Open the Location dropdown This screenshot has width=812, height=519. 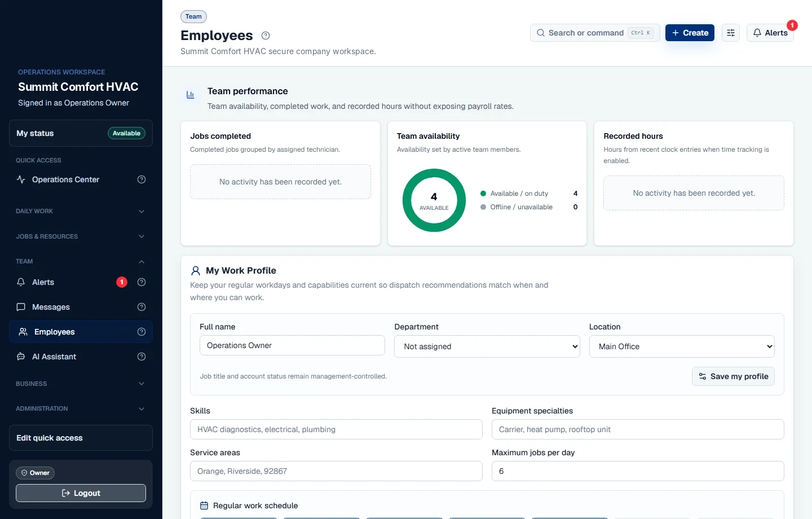tap(682, 346)
